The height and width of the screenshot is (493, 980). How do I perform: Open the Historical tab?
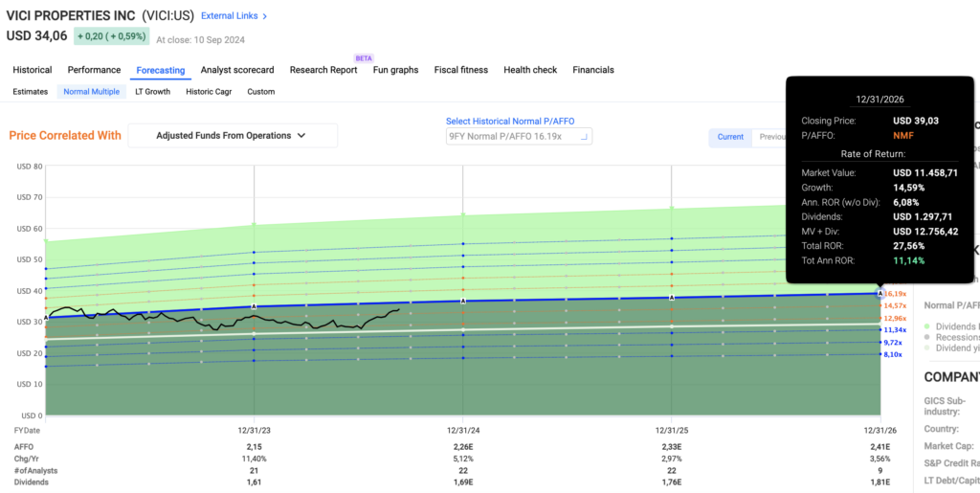pos(33,70)
